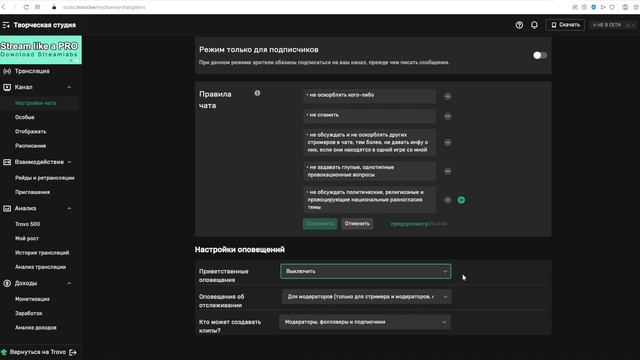Viewport: 640px width, 360px height.
Task: Edit the 'не спамить' rule field
Action: point(369,116)
